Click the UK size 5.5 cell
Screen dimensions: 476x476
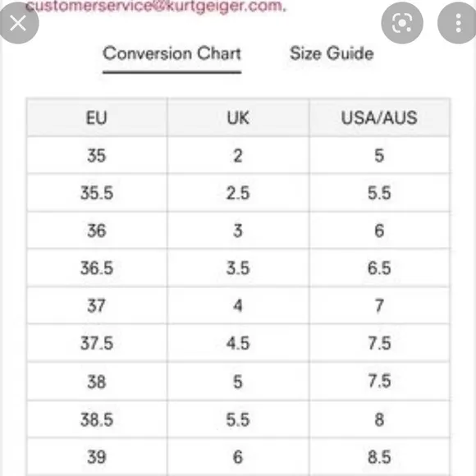point(238,419)
